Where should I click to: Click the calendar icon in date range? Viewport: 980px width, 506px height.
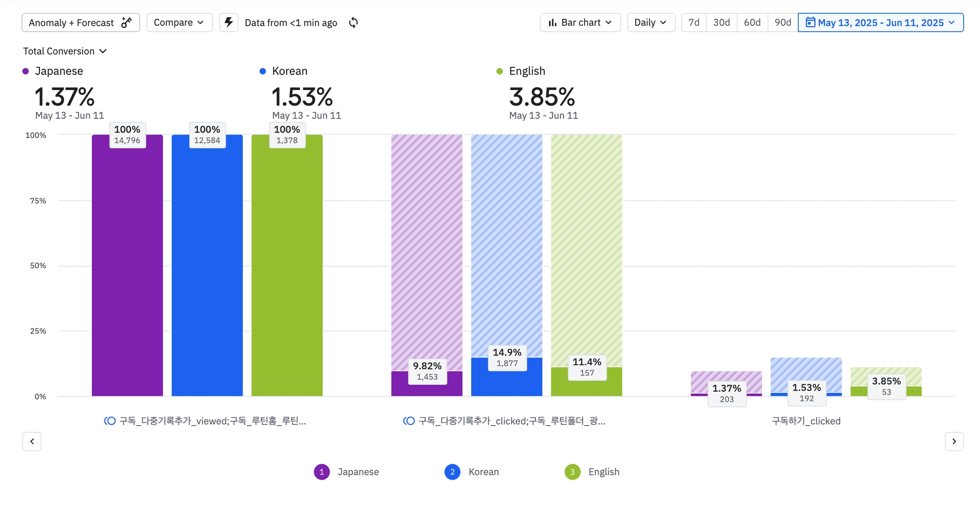coord(810,22)
